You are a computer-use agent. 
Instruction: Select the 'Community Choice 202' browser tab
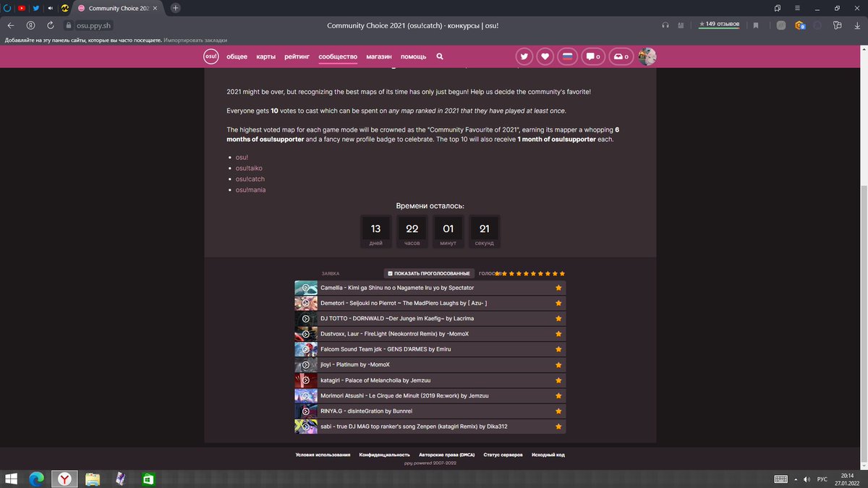(119, 8)
